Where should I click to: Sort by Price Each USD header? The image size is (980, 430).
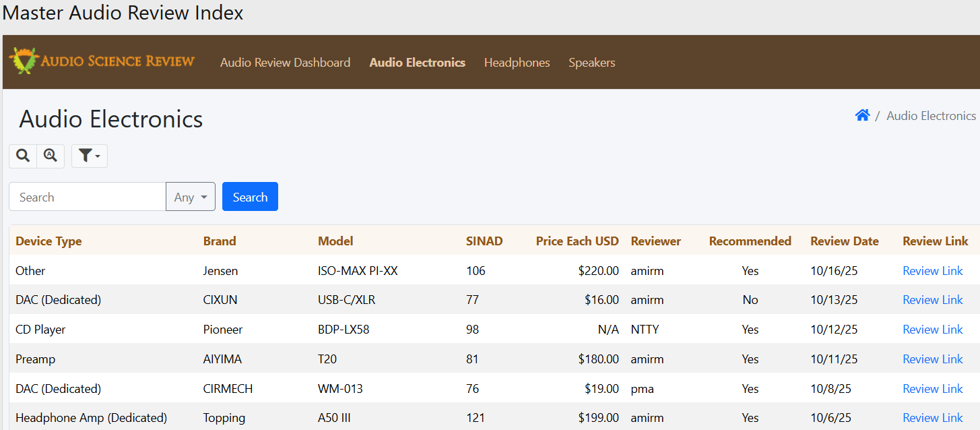pos(577,241)
